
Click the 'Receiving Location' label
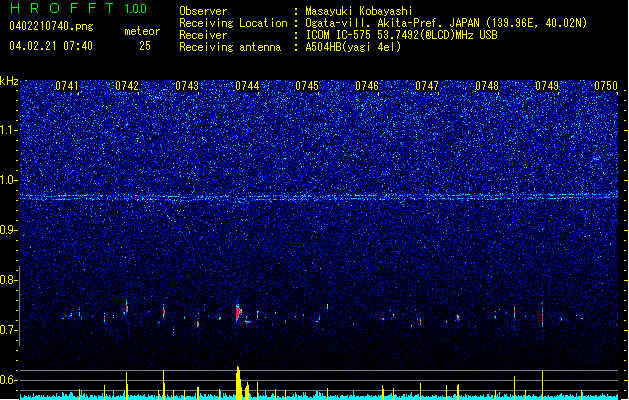233,23
